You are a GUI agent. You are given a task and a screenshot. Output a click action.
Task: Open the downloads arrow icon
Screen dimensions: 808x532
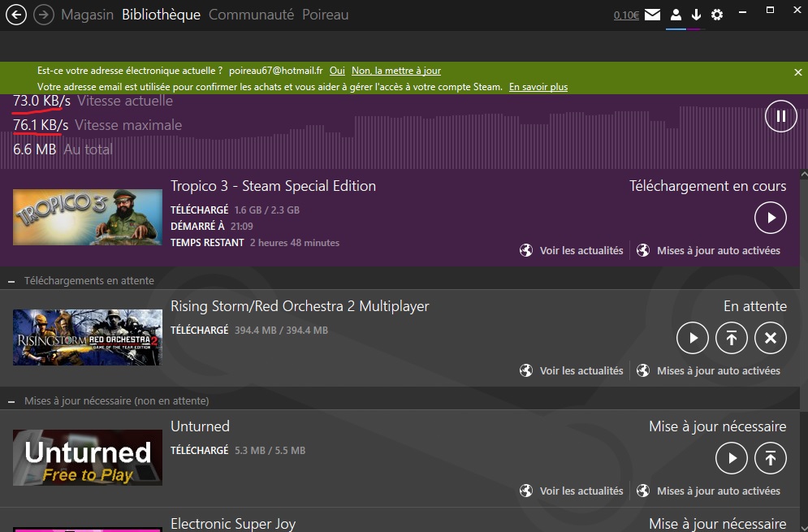click(696, 15)
